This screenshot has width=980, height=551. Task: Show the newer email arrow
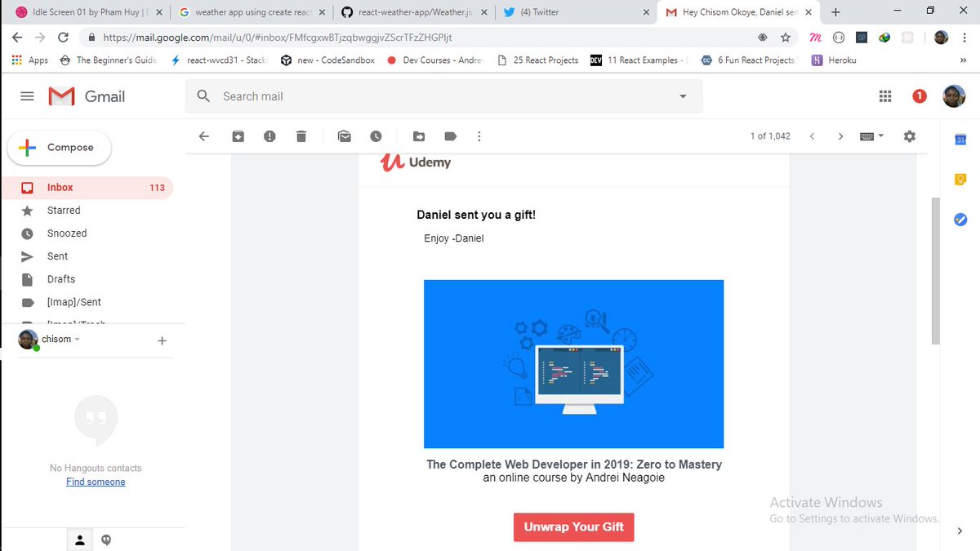pyautogui.click(x=812, y=136)
